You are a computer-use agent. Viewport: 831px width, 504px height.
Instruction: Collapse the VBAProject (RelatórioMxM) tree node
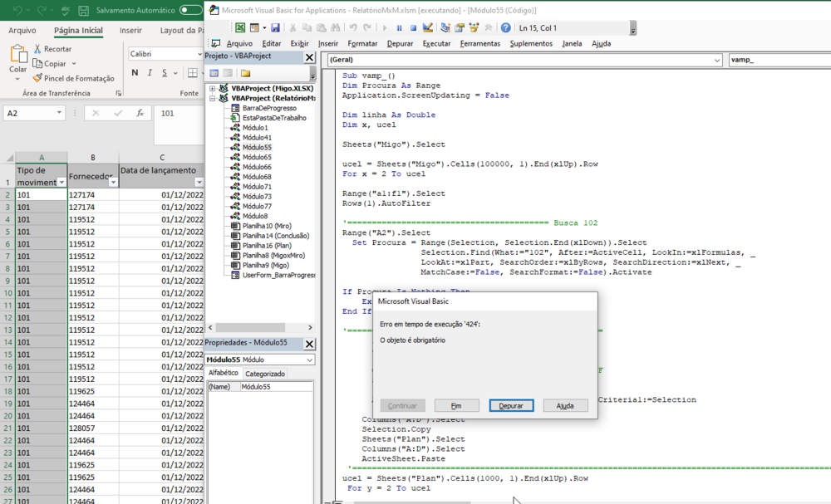click(x=213, y=98)
